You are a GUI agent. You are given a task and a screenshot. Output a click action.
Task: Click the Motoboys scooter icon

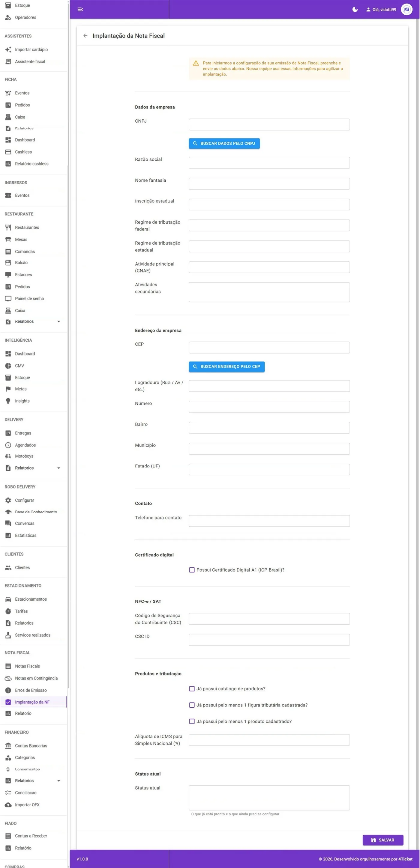[8, 456]
